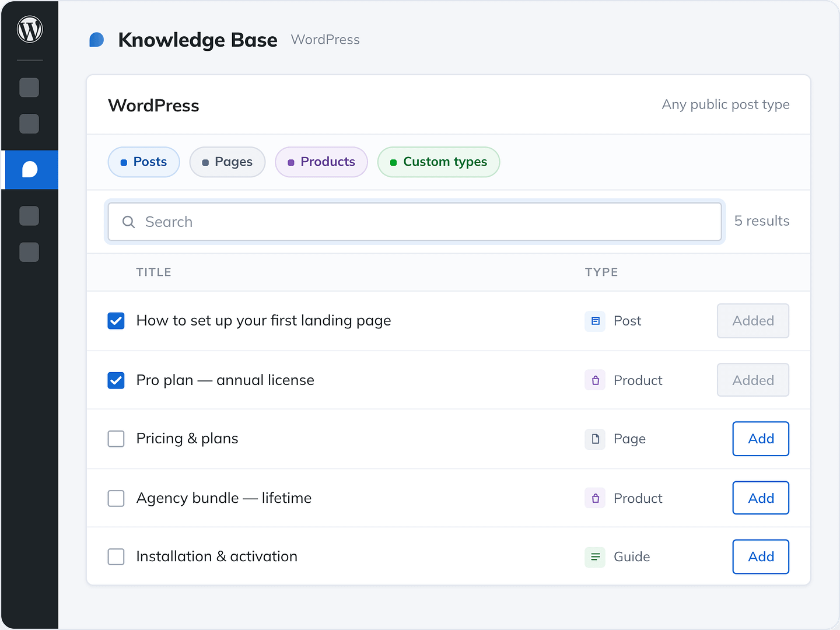Click Product icon in Pro plan row
This screenshot has width=840, height=630.
595,380
